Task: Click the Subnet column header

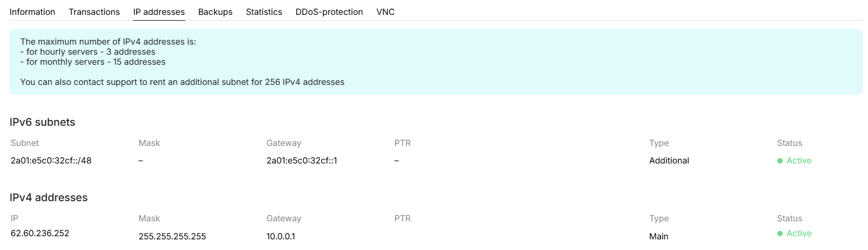Action: click(x=25, y=143)
